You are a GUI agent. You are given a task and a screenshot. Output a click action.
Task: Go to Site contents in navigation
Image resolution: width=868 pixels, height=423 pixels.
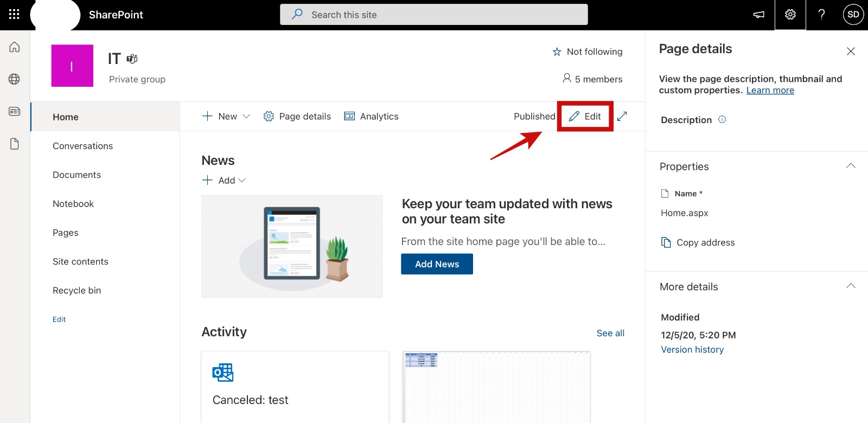point(80,261)
